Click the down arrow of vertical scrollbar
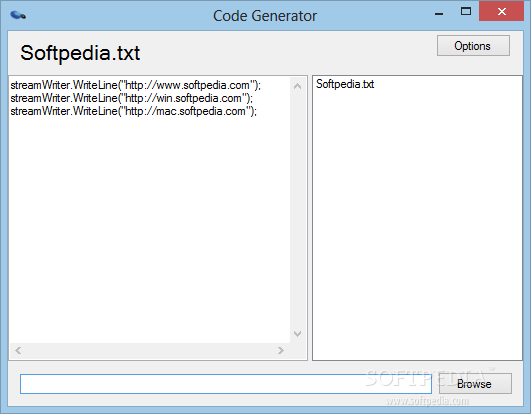The width and height of the screenshot is (531, 419). coord(298,334)
